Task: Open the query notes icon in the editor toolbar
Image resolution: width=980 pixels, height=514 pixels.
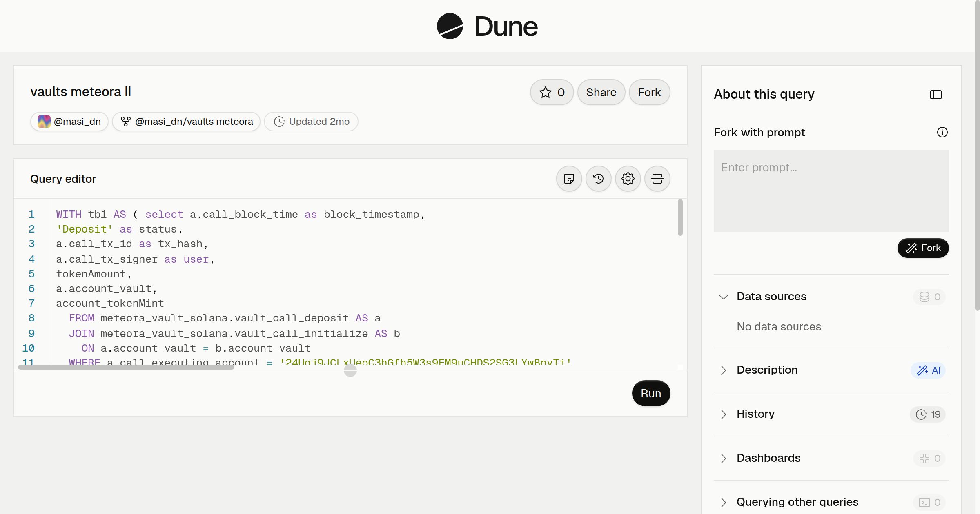Action: 569,179
